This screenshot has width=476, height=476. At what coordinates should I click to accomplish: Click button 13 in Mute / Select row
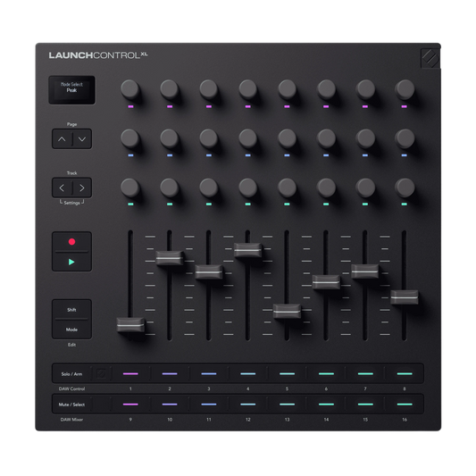(x=287, y=405)
